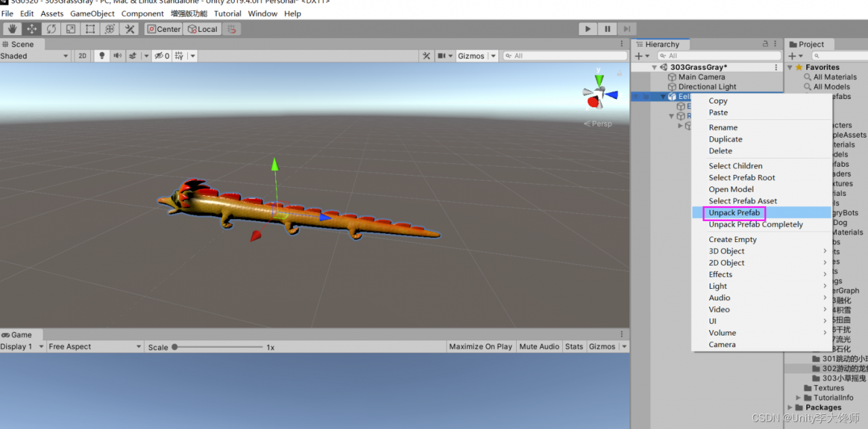Open 303GrassGray scene options (three dots)
Viewport: 868px width, 429px height.
pos(776,68)
